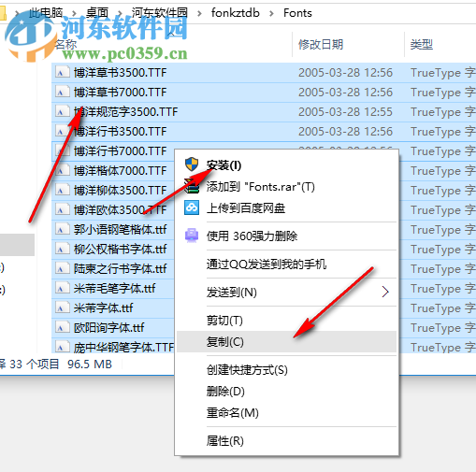Expand the 发送到(N) submenu arrow
Screen dimensions: 476x472
pyautogui.click(x=385, y=292)
